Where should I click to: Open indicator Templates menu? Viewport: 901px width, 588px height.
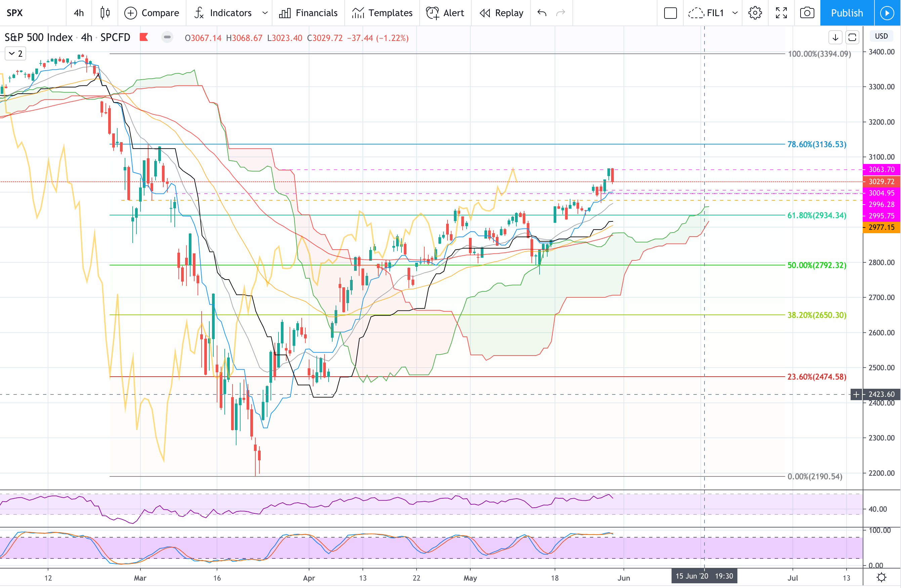tap(382, 13)
